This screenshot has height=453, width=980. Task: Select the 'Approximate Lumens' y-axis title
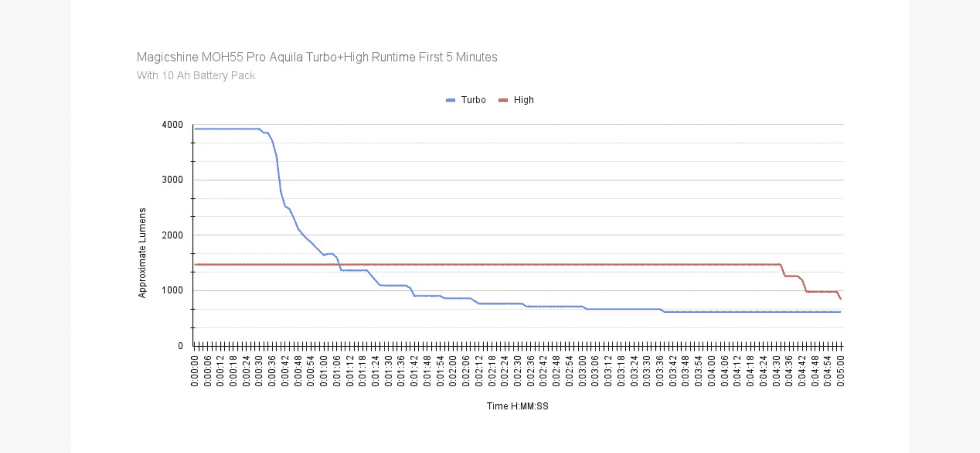[142, 253]
